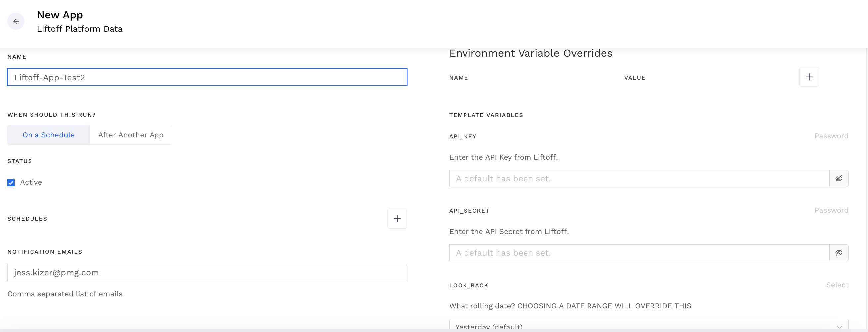Show the API_KEY password value
This screenshot has width=868, height=332.
click(x=838, y=179)
